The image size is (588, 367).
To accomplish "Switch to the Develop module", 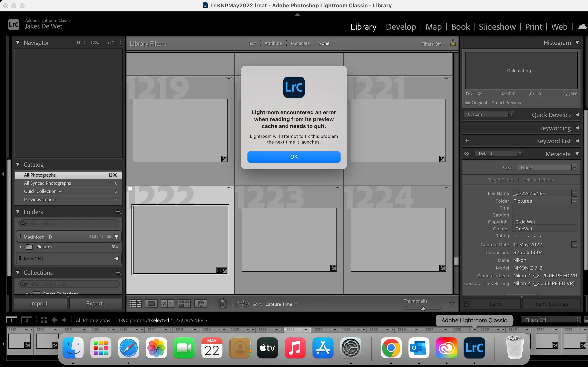I will tap(401, 27).
